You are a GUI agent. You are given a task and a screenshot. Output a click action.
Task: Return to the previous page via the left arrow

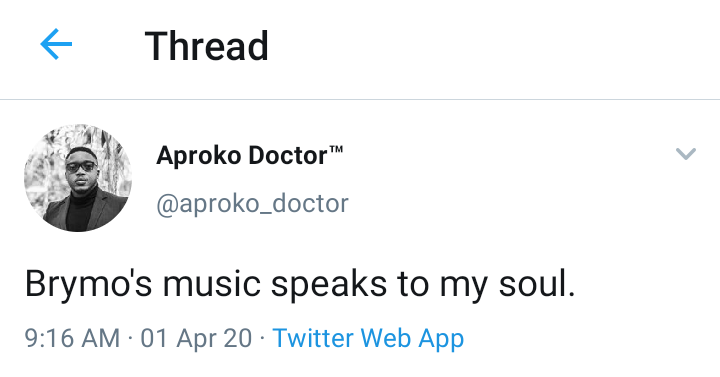point(56,44)
